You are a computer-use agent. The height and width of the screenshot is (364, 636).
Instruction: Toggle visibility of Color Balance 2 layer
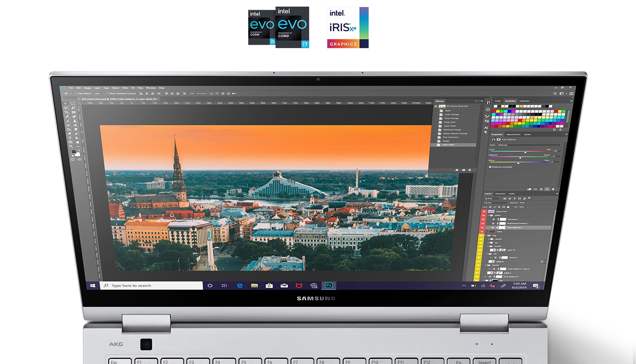click(482, 228)
